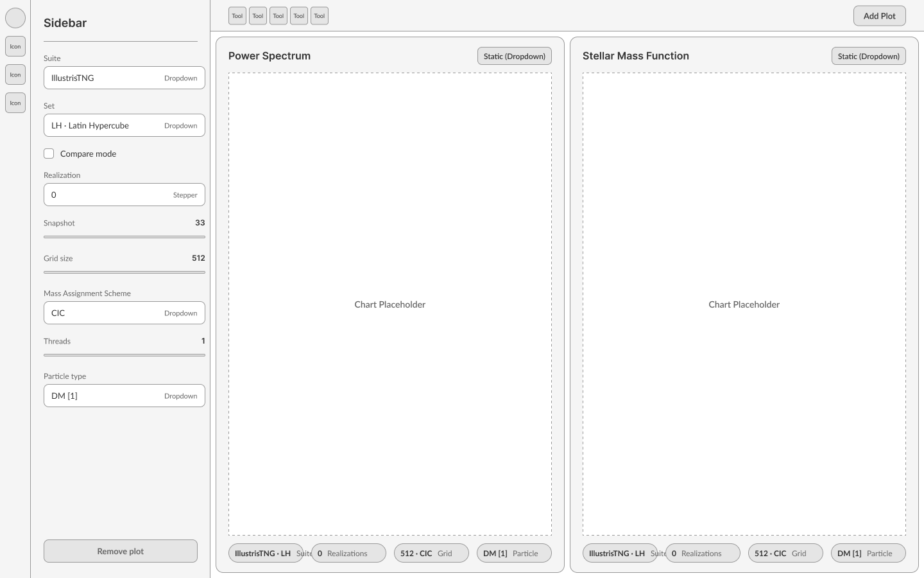
Task: Click the DM [1] Particle chip under Power Spectrum
Action: (514, 553)
